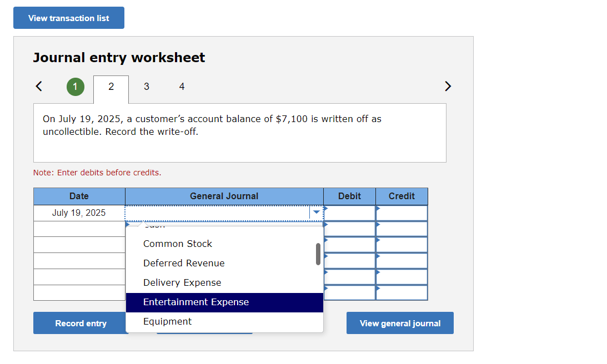The height and width of the screenshot is (364, 607).
Task: Open completed transaction tab 1
Action: 76,87
